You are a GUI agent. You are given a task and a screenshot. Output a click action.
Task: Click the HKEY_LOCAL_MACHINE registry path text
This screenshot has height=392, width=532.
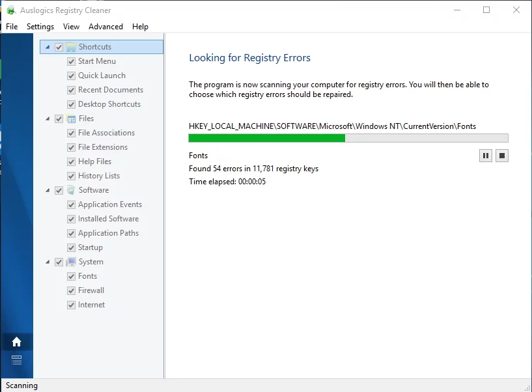point(332,126)
